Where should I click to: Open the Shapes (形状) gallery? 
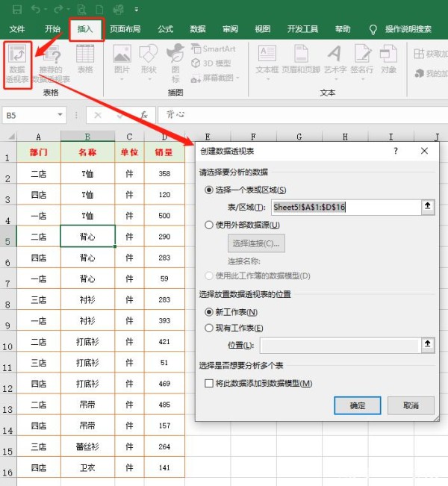pyautogui.click(x=149, y=63)
